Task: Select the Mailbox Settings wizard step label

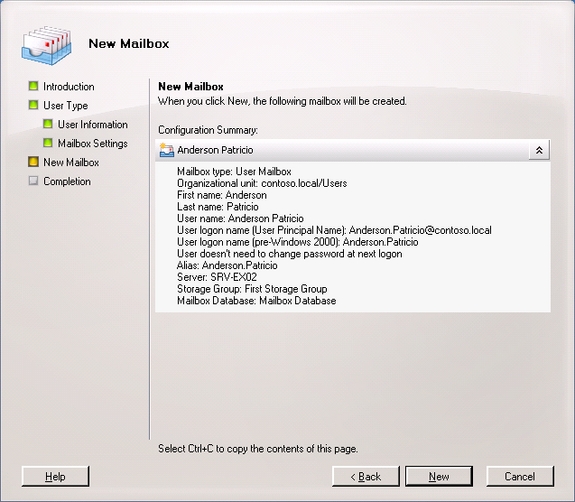Action: pyautogui.click(x=92, y=143)
